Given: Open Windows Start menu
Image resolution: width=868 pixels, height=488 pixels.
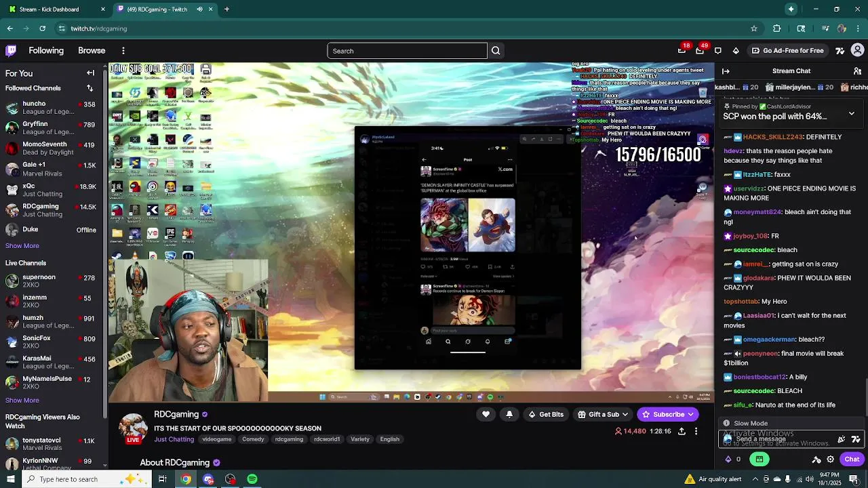Looking at the screenshot, I should [10, 479].
